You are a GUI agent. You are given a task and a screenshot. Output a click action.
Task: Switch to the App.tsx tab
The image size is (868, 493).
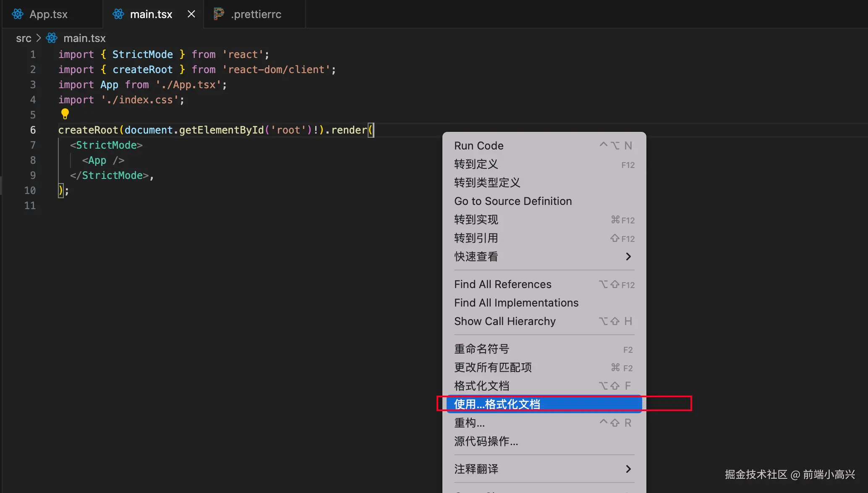(48, 14)
